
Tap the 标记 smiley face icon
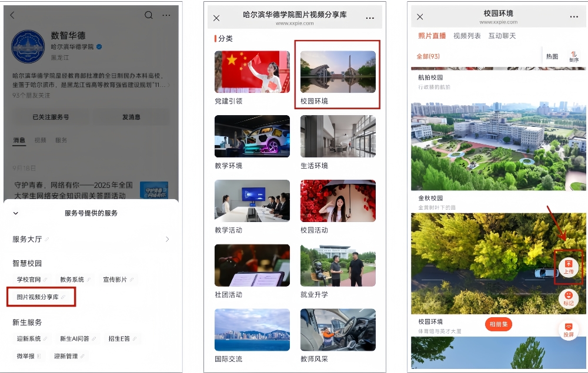(569, 297)
